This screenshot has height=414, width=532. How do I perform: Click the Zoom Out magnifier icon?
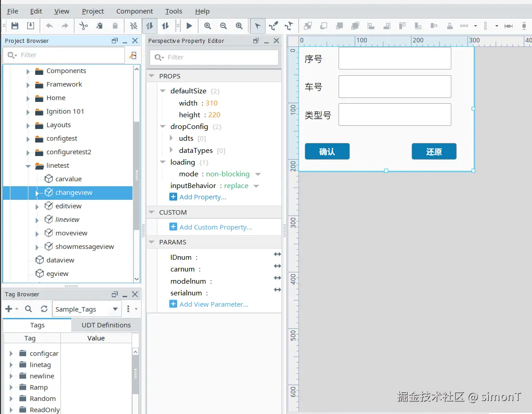223,26
